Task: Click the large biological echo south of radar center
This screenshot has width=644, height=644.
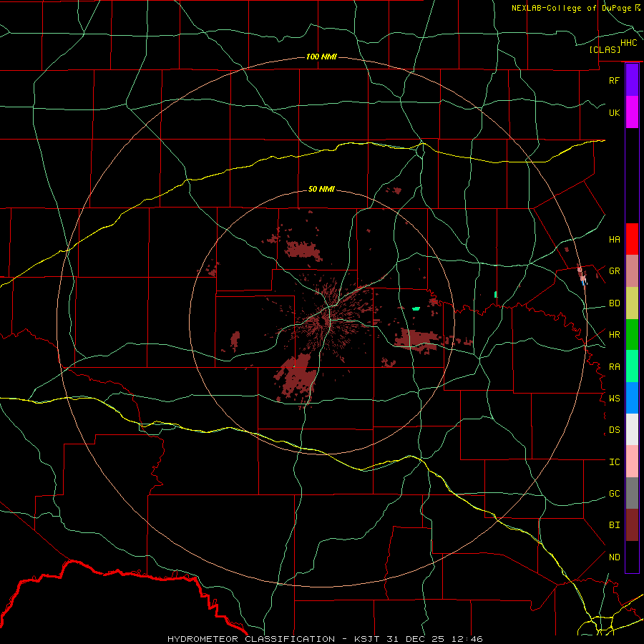Action: [298, 378]
